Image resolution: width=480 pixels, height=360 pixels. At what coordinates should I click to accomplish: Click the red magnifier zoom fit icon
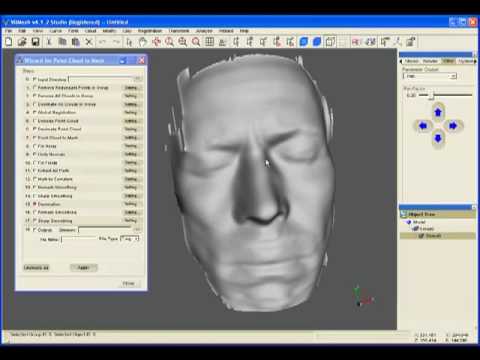pos(196,42)
